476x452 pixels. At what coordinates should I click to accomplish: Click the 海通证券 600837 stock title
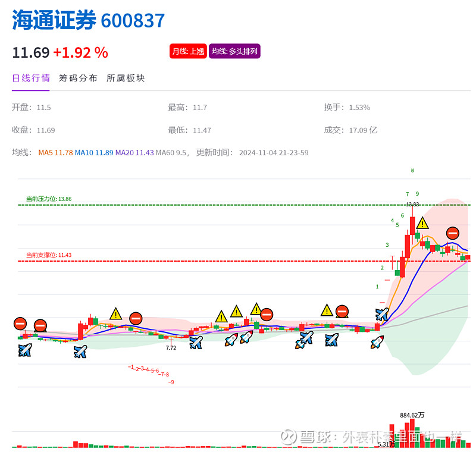click(88, 20)
